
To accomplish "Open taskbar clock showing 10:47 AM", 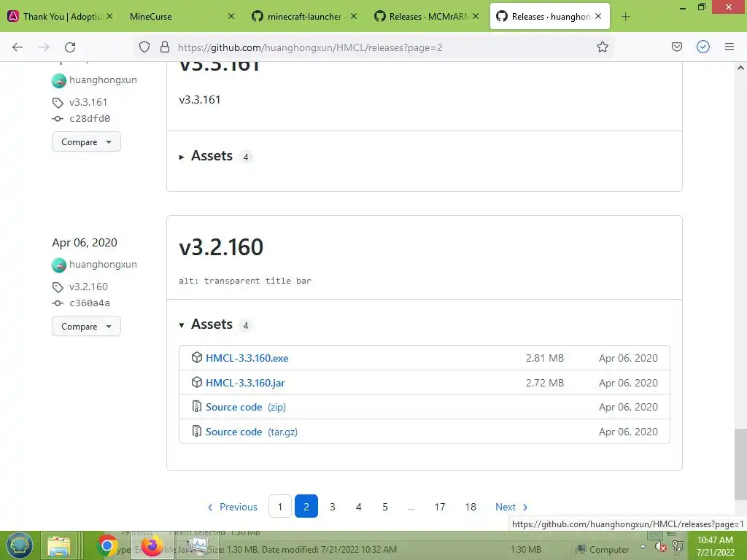I will pos(715,546).
